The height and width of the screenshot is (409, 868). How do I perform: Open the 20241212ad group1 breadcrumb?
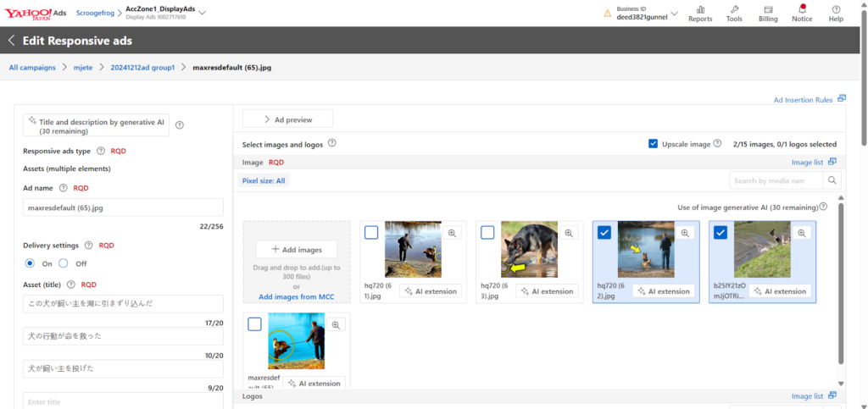tap(142, 67)
